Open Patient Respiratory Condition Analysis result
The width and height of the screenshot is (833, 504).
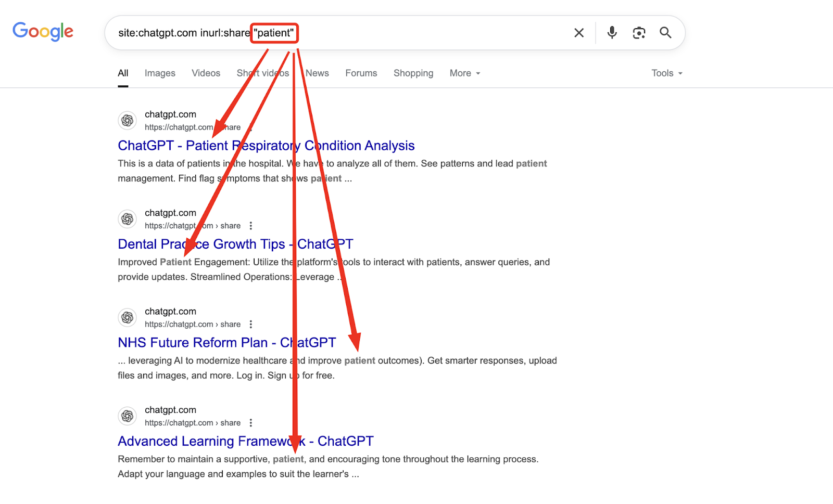[x=266, y=146]
